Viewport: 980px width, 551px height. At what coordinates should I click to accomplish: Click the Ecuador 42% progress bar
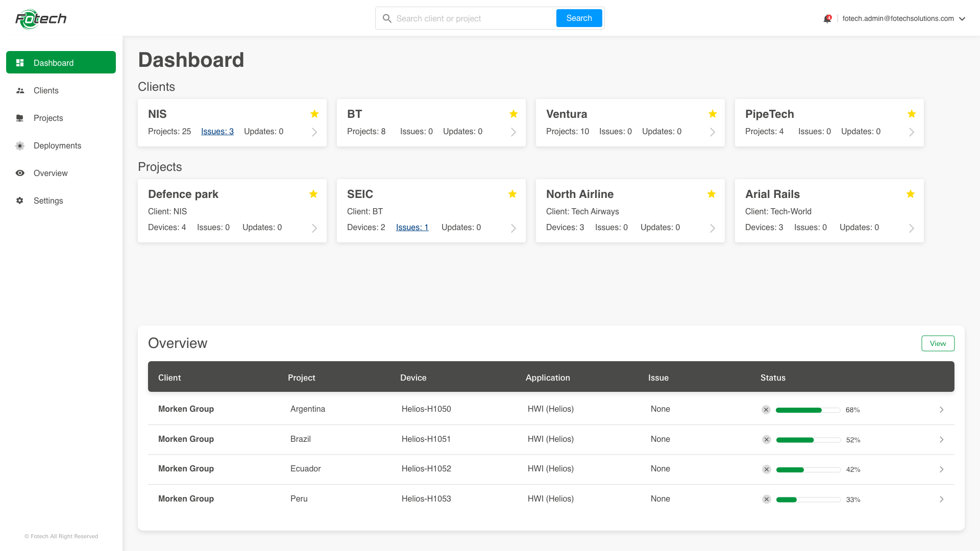tap(808, 470)
